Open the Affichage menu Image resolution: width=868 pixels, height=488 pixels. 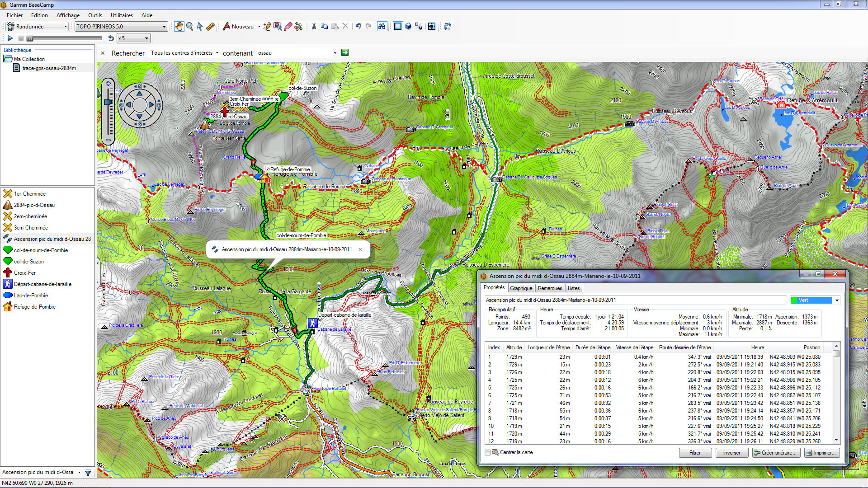point(68,15)
